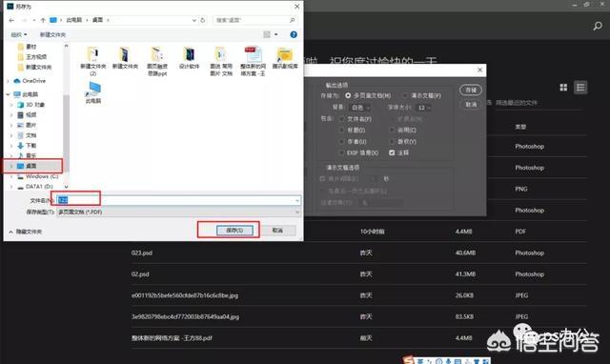This screenshot has height=364, width=610.
Task: Open OneDrive in the navigation pane
Action: point(34,81)
